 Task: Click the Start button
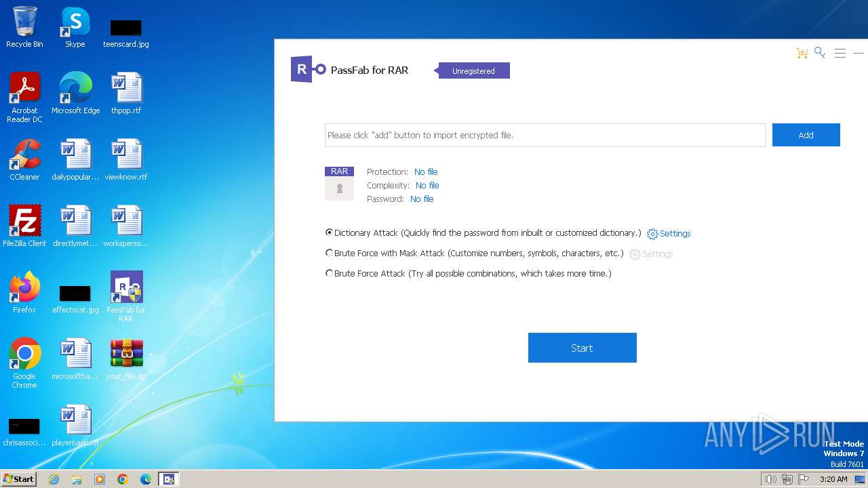[x=583, y=348]
